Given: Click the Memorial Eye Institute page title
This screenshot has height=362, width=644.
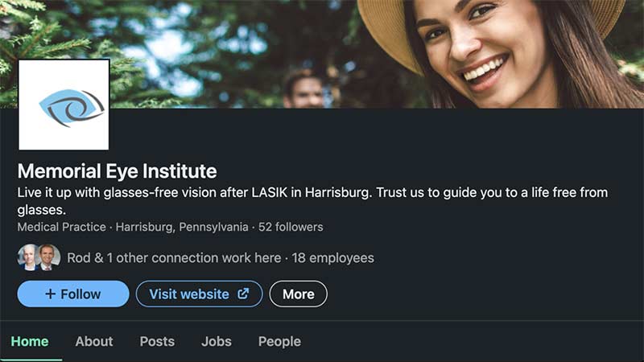Looking at the screenshot, I should [x=118, y=171].
